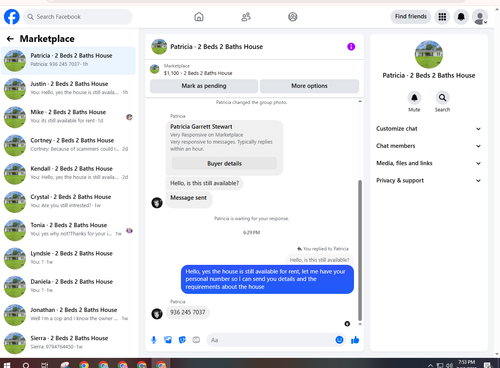Open the Groups icon in top navigation

293,17
